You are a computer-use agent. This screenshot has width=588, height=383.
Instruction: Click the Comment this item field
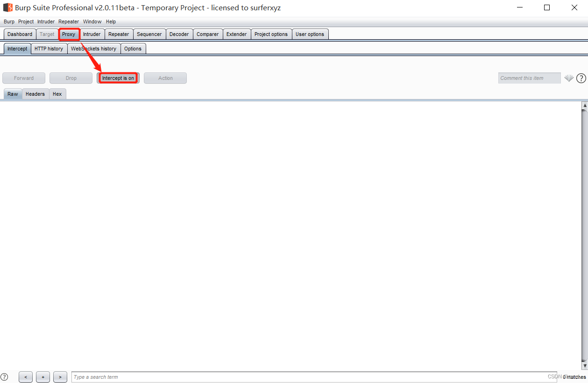(x=530, y=78)
